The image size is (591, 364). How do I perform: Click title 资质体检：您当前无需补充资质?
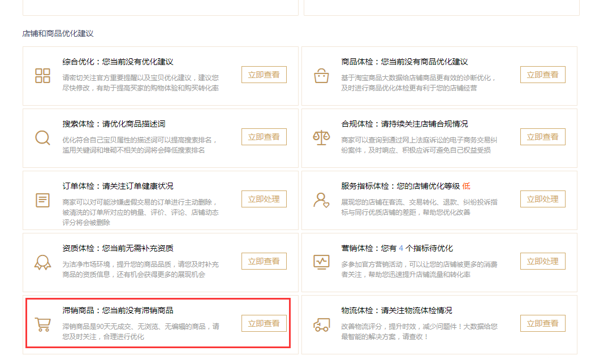click(118, 248)
